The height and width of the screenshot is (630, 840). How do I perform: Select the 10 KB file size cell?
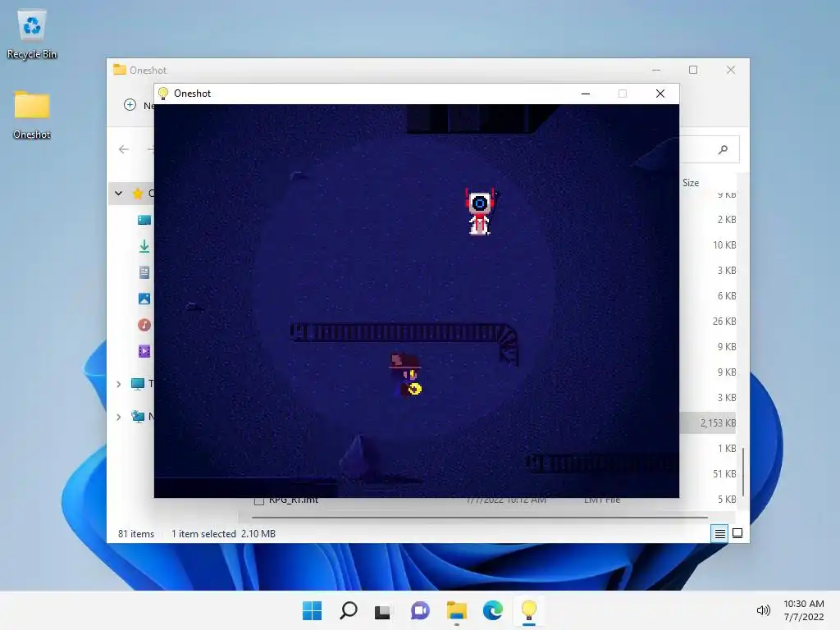coord(724,244)
